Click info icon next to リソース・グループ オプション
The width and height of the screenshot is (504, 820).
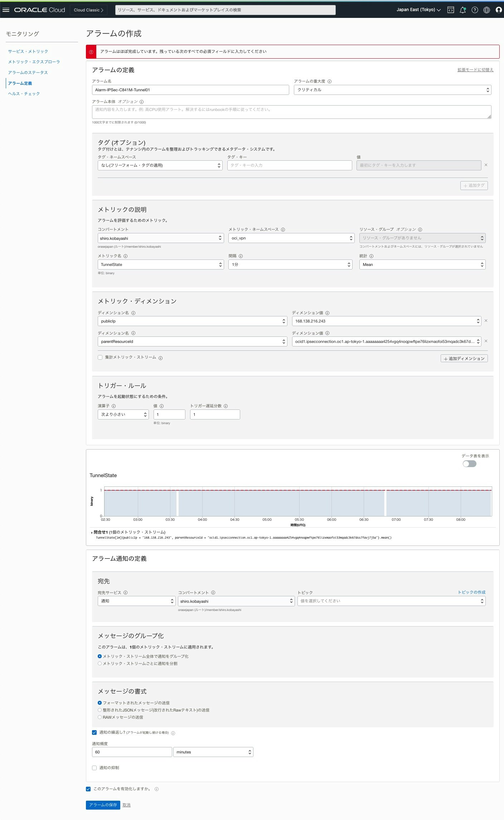pyautogui.click(x=420, y=230)
